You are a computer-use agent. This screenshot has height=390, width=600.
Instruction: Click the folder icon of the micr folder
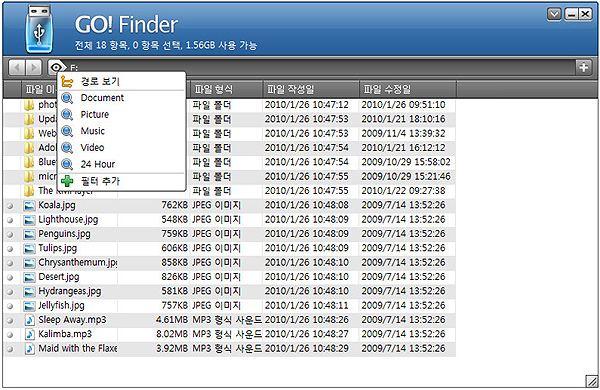29,176
